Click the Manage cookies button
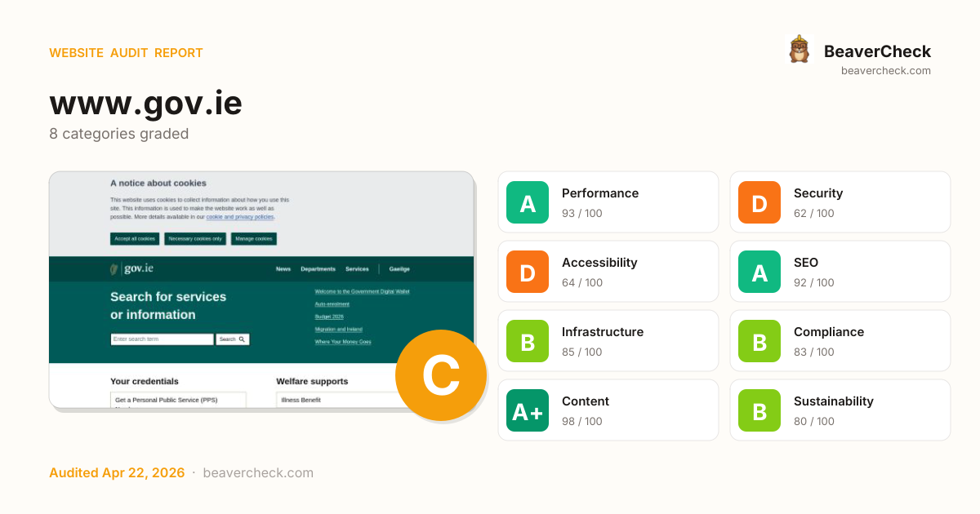 pos(253,239)
